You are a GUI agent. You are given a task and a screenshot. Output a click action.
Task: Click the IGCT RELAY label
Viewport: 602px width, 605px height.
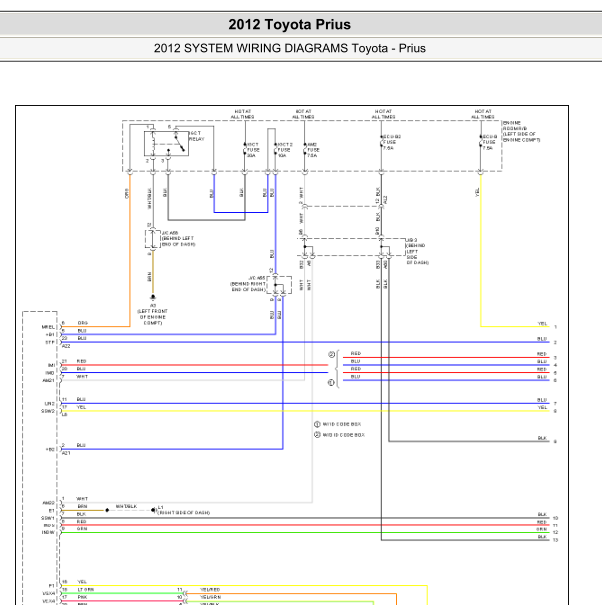pyautogui.click(x=196, y=136)
